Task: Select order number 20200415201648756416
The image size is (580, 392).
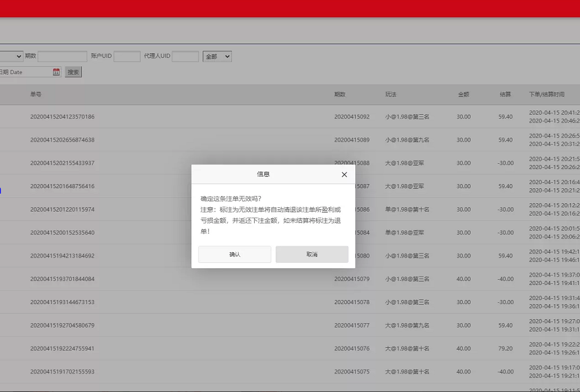Action: [62, 186]
